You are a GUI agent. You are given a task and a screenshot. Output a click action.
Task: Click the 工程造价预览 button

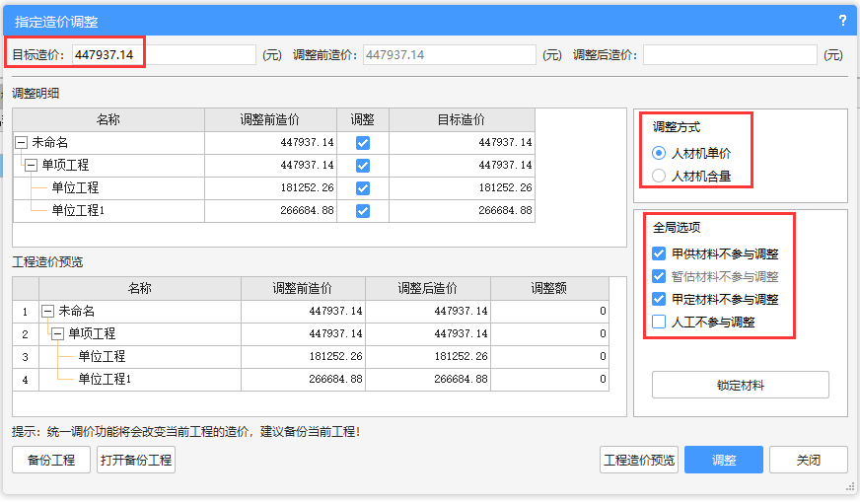(639, 460)
